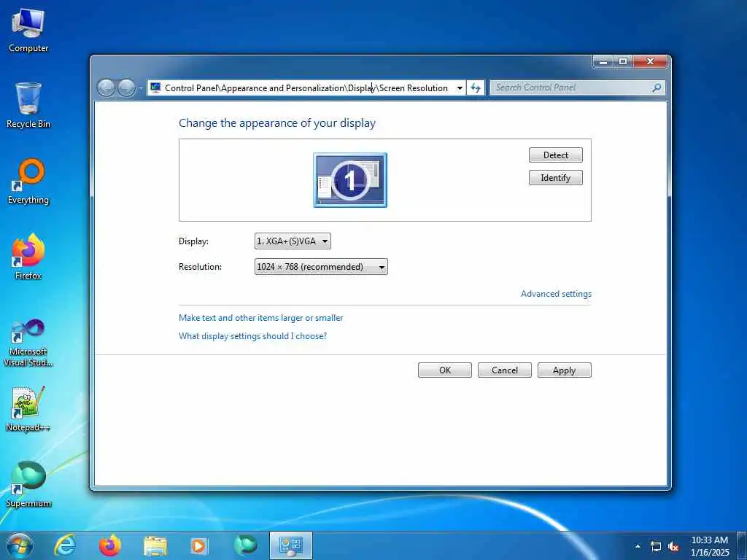Click the network status tray icon
This screenshot has height=560, width=747.
tap(656, 547)
